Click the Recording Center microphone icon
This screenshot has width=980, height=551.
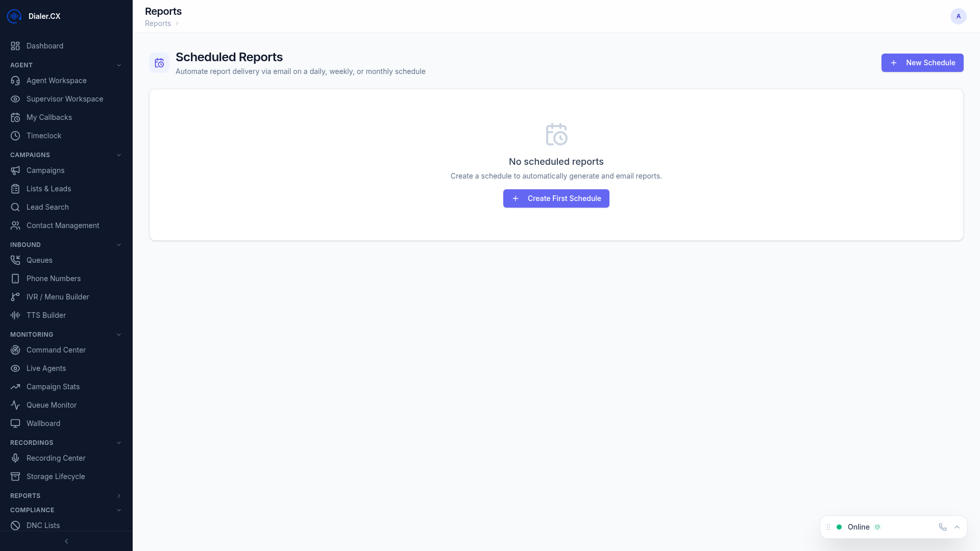click(15, 458)
